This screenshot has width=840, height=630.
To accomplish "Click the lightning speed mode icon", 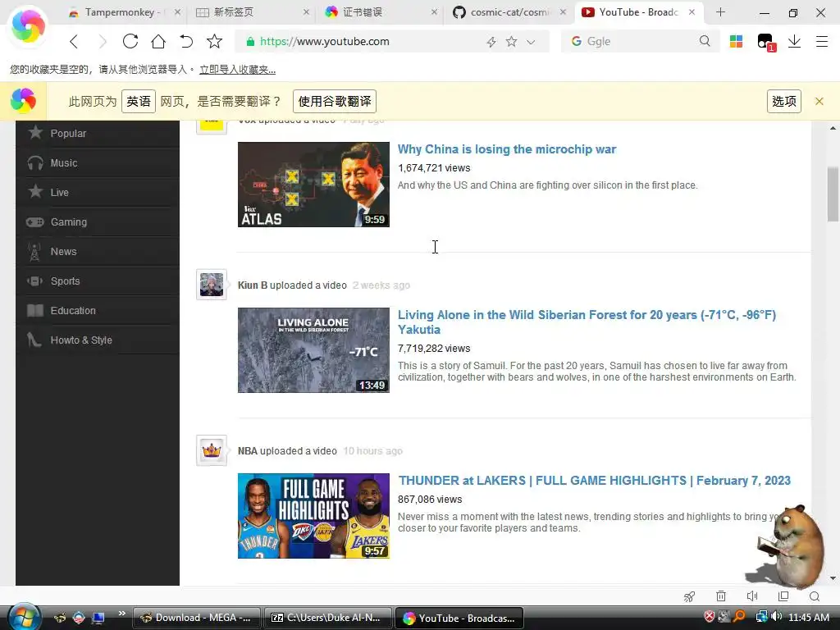I will point(491,42).
